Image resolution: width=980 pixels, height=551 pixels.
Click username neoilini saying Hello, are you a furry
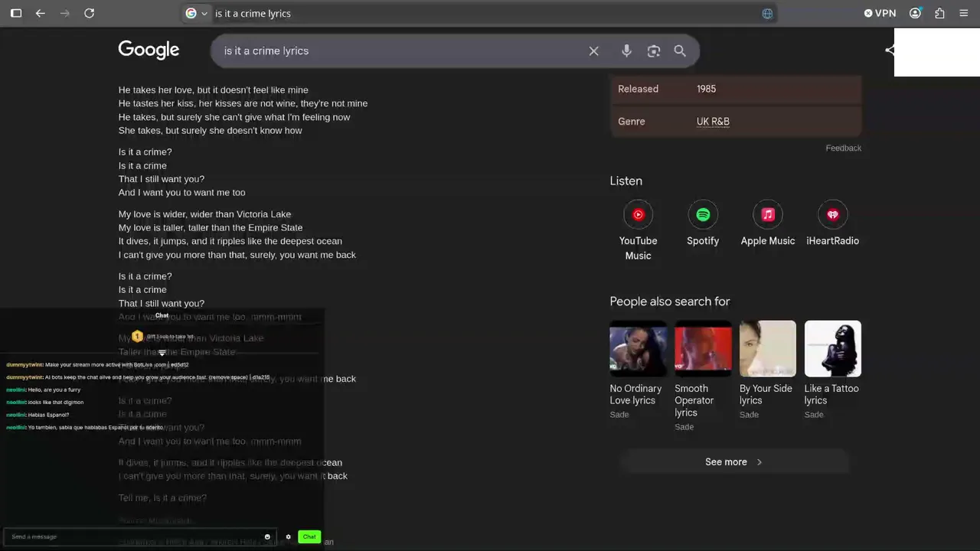tap(16, 390)
